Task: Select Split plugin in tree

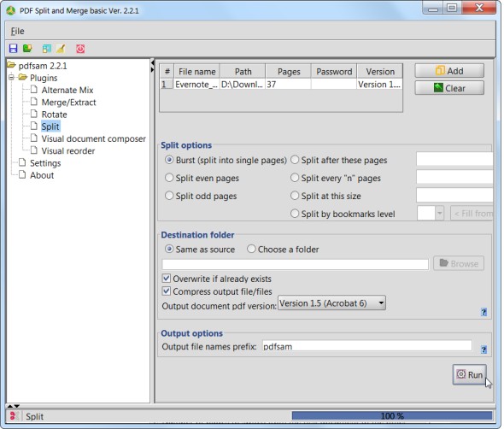Action: click(50, 126)
